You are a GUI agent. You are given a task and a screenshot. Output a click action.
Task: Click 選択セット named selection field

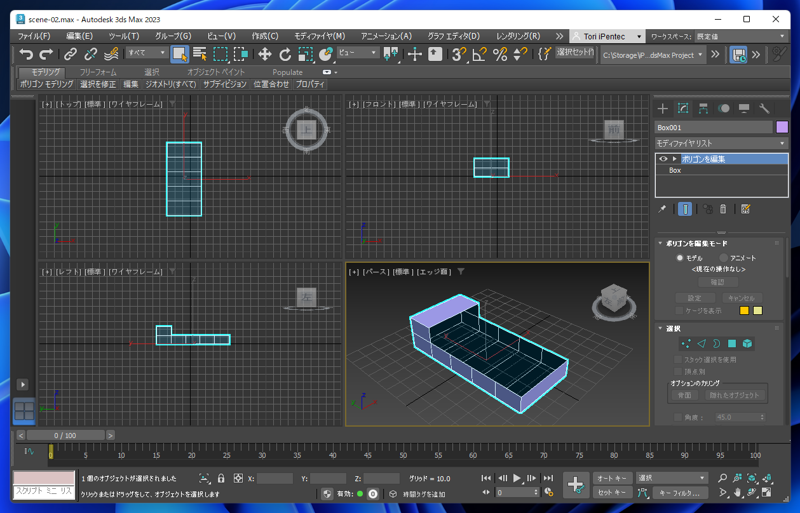tap(575, 52)
